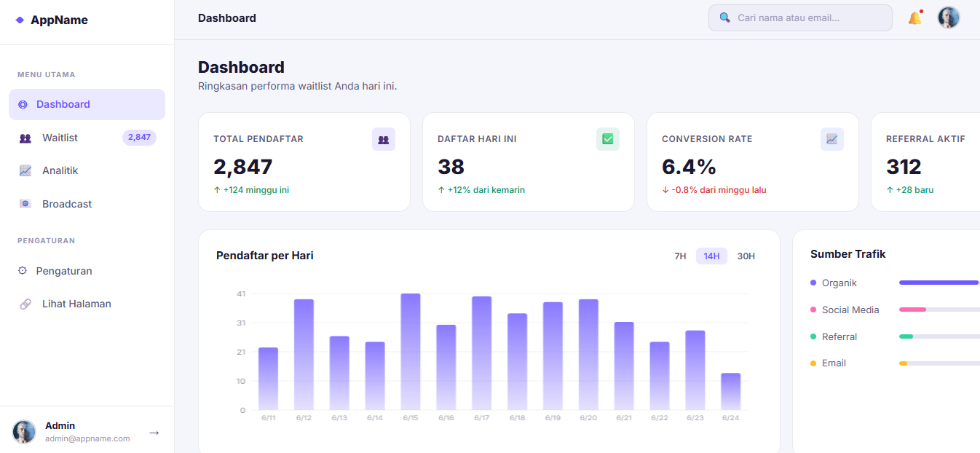
Task: Click '+28 baru' text
Action: 910,190
